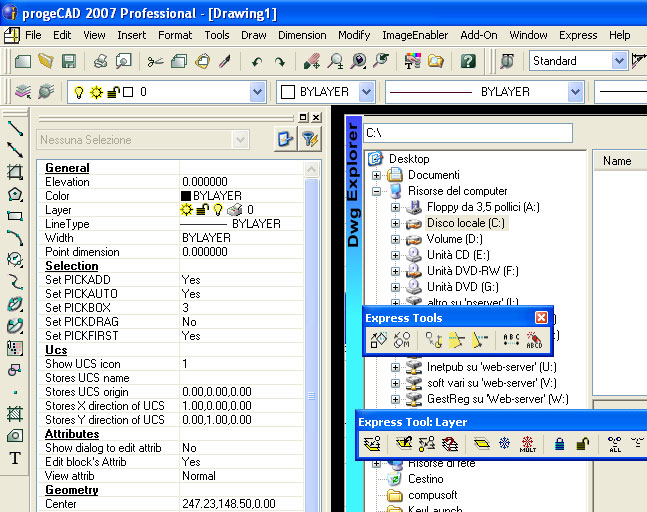This screenshot has width=647, height=512.
Task: Click the Name column header
Action: 617,161
